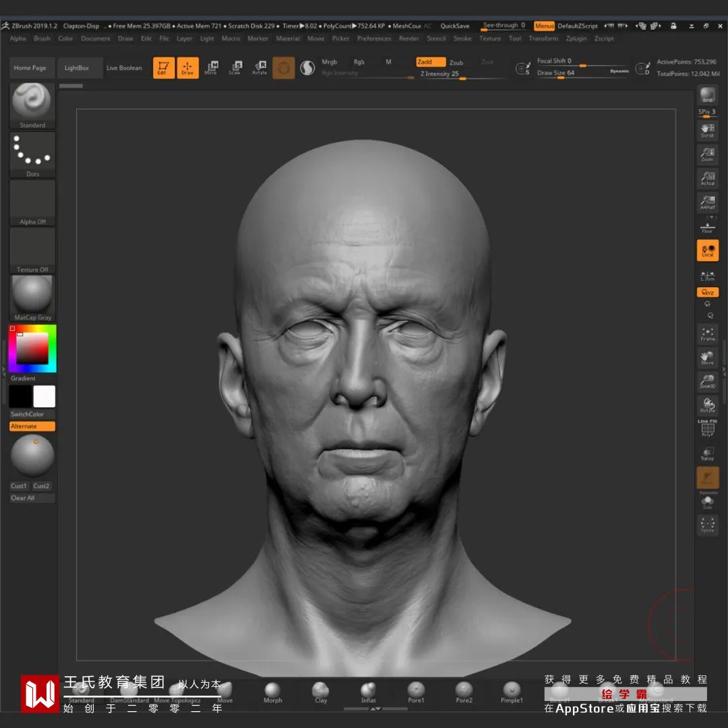
Task: Toggle PolyF wireframe display
Action: point(708,429)
